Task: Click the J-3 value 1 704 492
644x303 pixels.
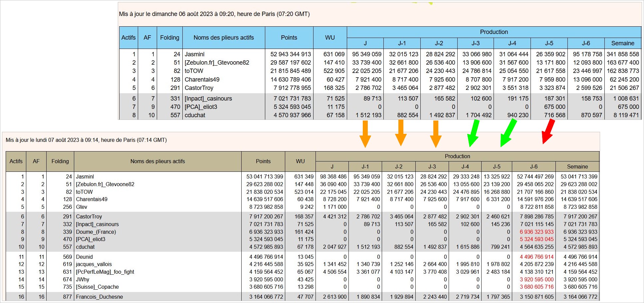Action: (x=479, y=115)
